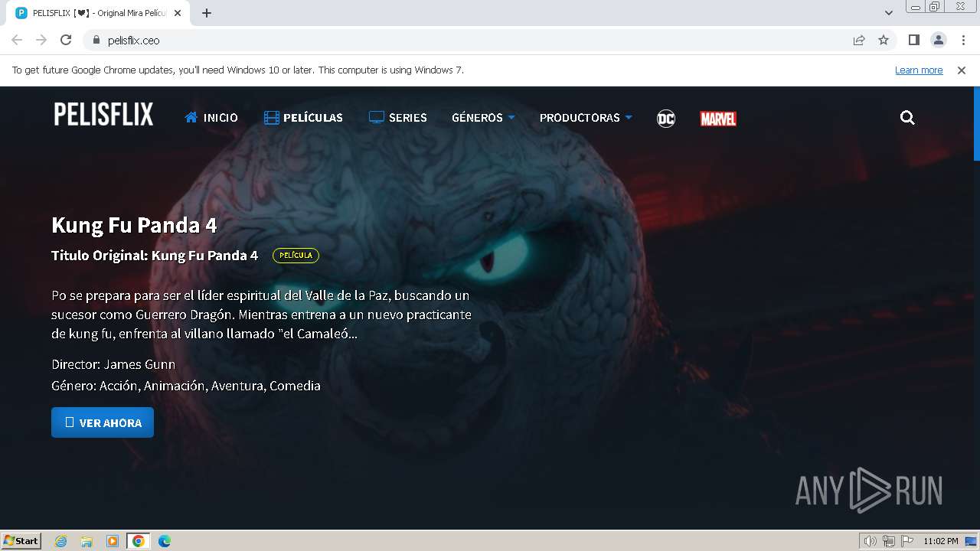
Task: Toggle the Chrome side panel
Action: coord(913,40)
